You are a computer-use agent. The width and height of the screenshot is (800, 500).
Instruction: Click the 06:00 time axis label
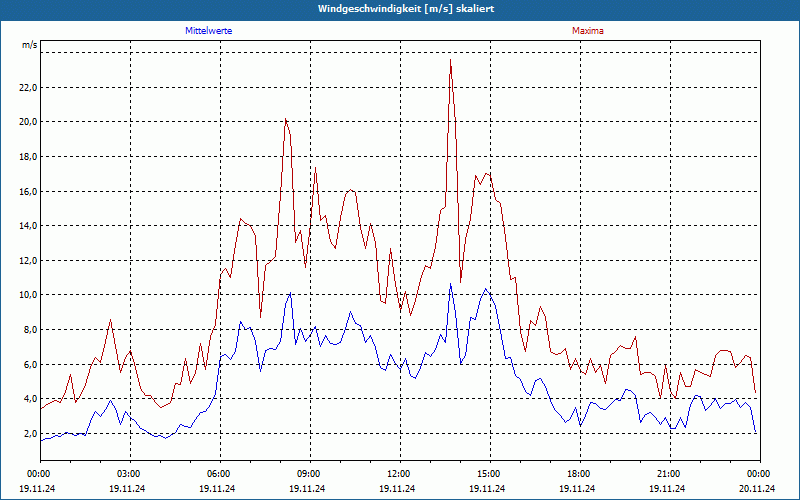pyautogui.click(x=220, y=474)
